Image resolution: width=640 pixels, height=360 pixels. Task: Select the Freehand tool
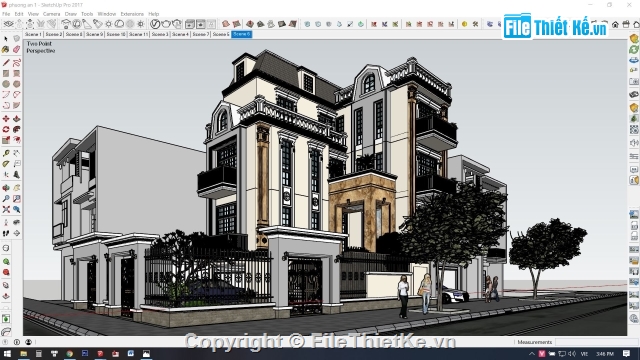(x=16, y=62)
